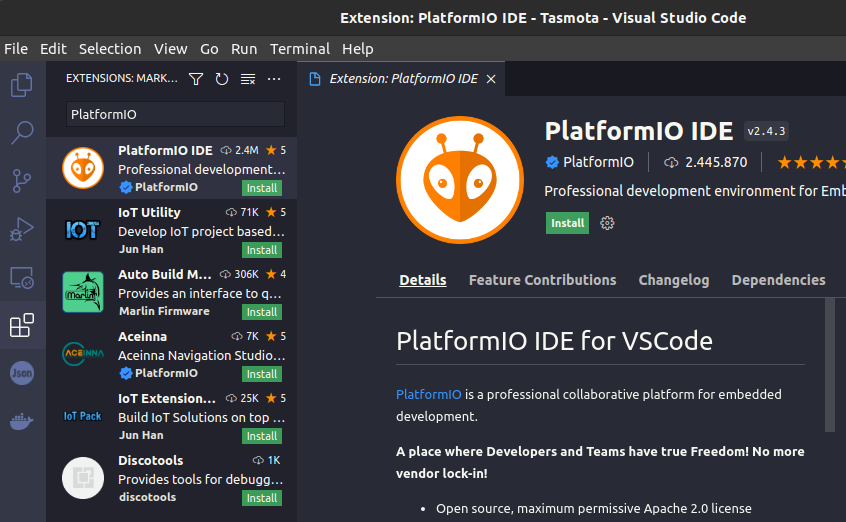Viewport: 846px width, 522px height.
Task: Click the v2.4.3 version badge
Action: (766, 131)
